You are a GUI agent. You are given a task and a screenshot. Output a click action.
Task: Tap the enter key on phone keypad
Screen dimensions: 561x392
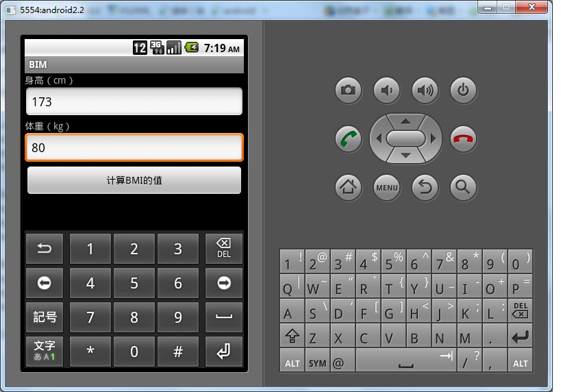point(223,352)
